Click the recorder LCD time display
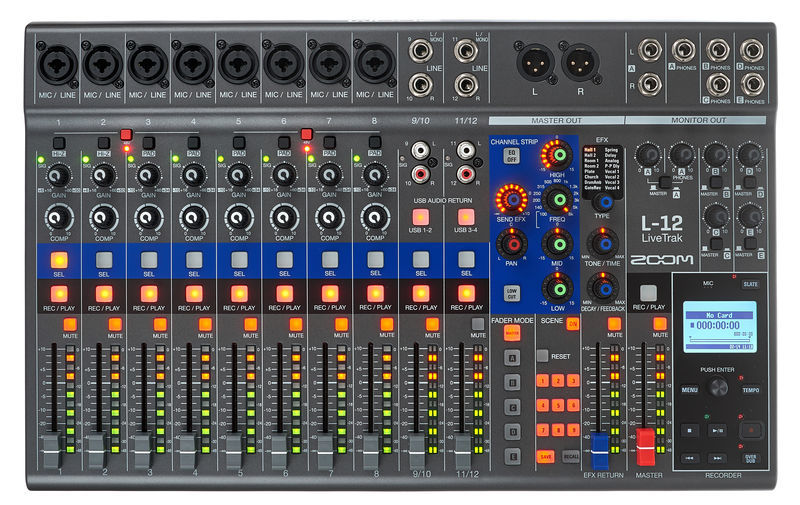 715,328
